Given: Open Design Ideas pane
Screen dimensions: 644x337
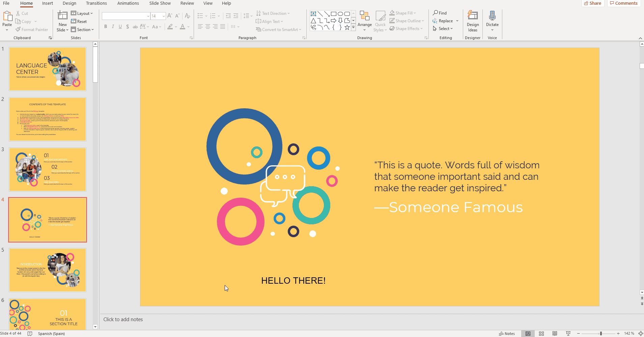Looking at the screenshot, I should pos(473,21).
